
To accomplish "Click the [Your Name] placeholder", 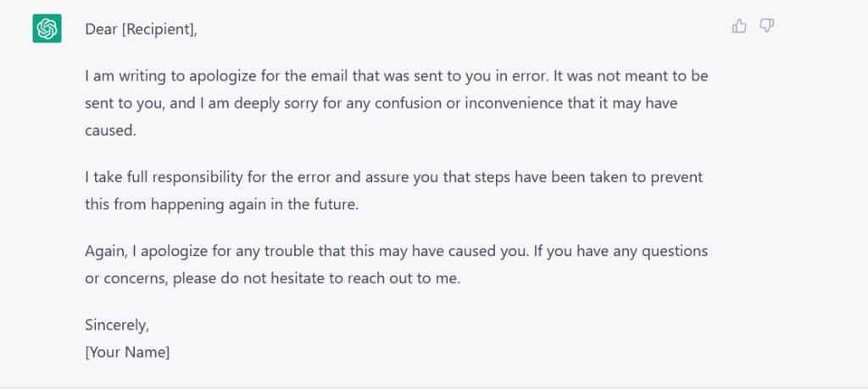I will click(x=127, y=351).
